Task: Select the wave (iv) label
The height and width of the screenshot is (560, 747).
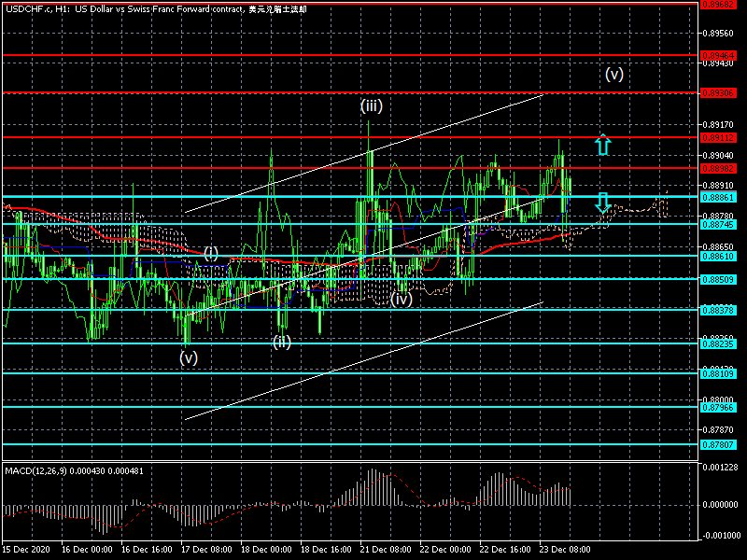Action: 402,299
